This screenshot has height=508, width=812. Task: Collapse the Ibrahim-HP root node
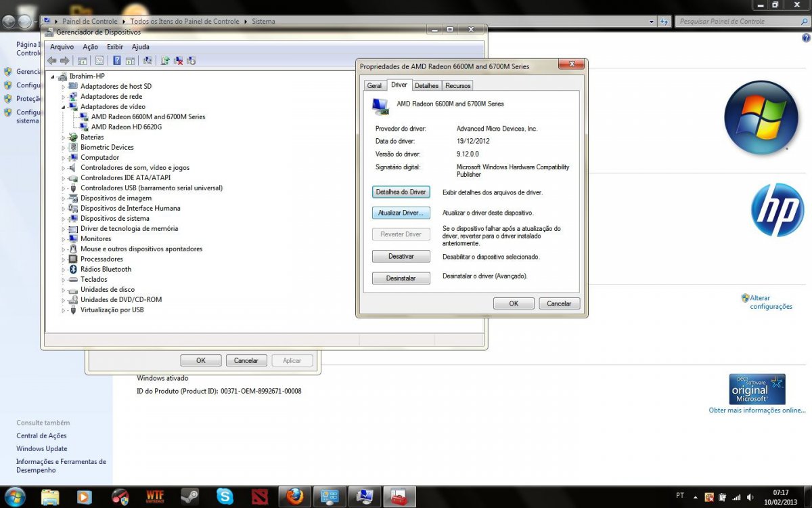click(x=53, y=76)
